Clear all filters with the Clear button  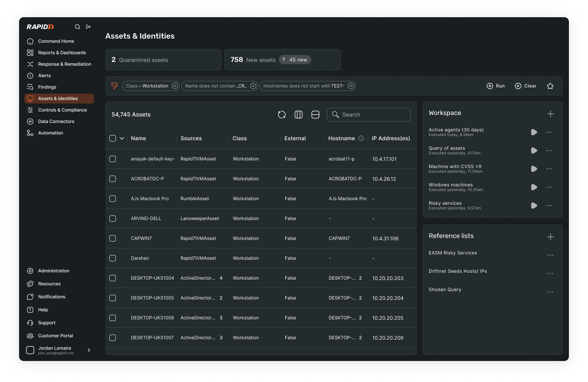526,86
